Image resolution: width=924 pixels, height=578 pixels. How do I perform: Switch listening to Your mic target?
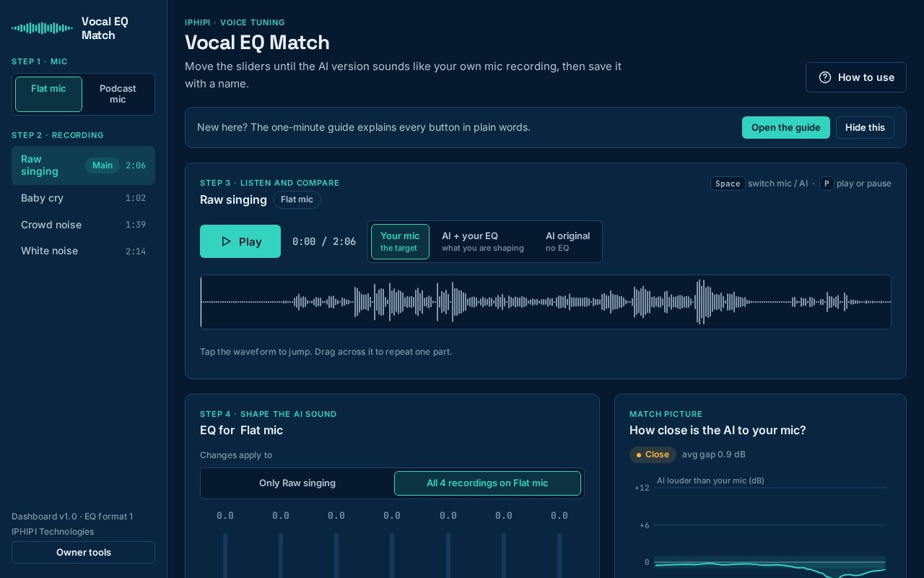click(x=400, y=241)
